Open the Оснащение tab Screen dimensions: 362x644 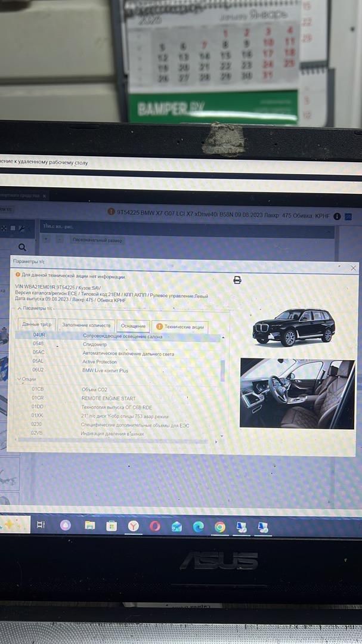coord(133,326)
